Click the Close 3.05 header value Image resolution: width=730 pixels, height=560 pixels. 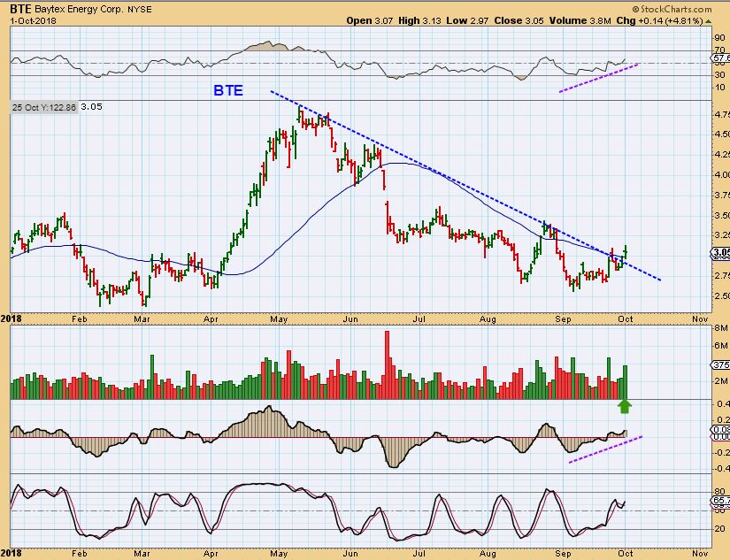tap(519, 21)
